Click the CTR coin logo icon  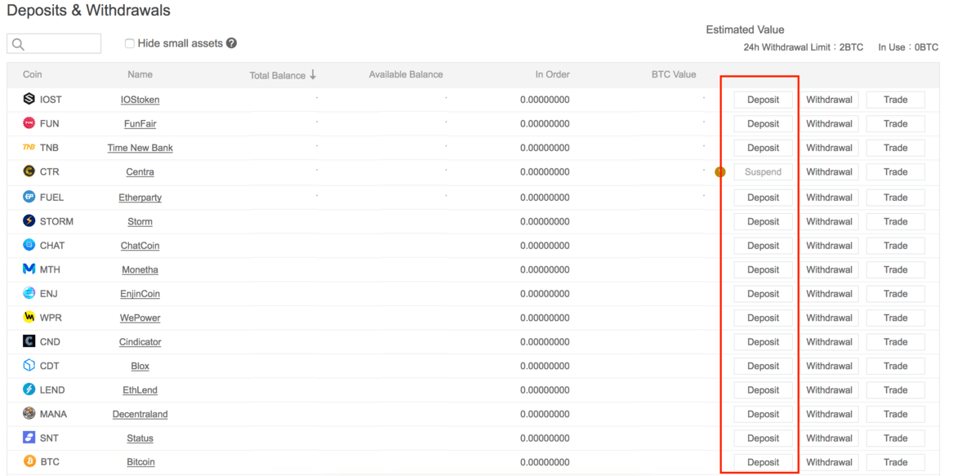pyautogui.click(x=29, y=171)
